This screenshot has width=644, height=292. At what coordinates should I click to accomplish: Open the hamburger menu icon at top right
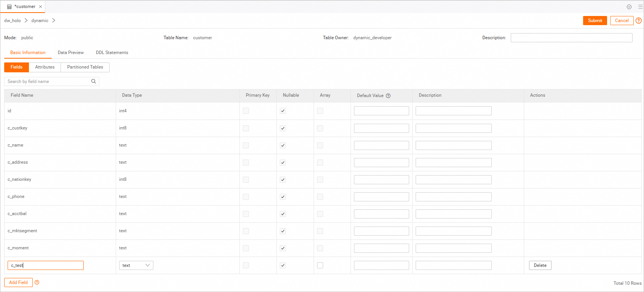640,7
